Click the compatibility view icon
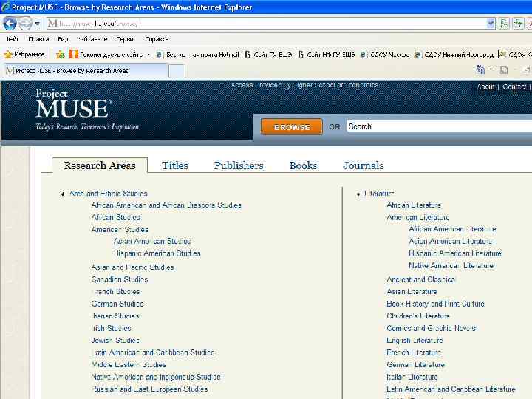 point(504,24)
